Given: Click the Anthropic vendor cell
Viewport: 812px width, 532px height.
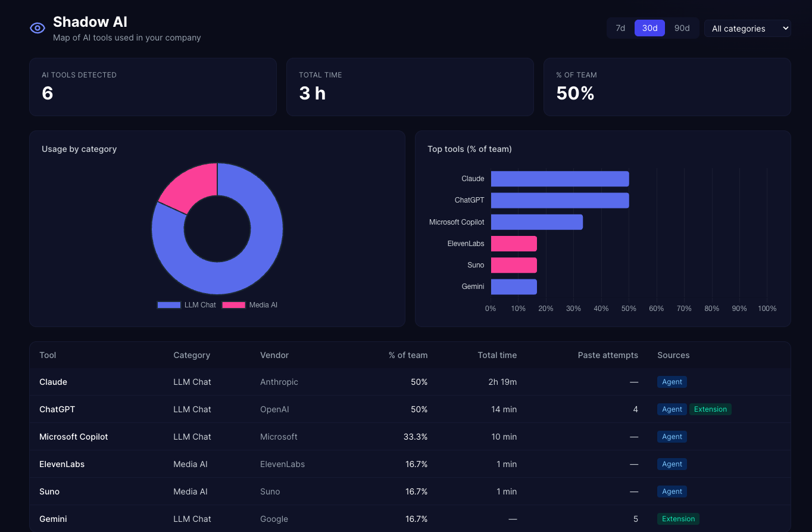Looking at the screenshot, I should tap(279, 382).
